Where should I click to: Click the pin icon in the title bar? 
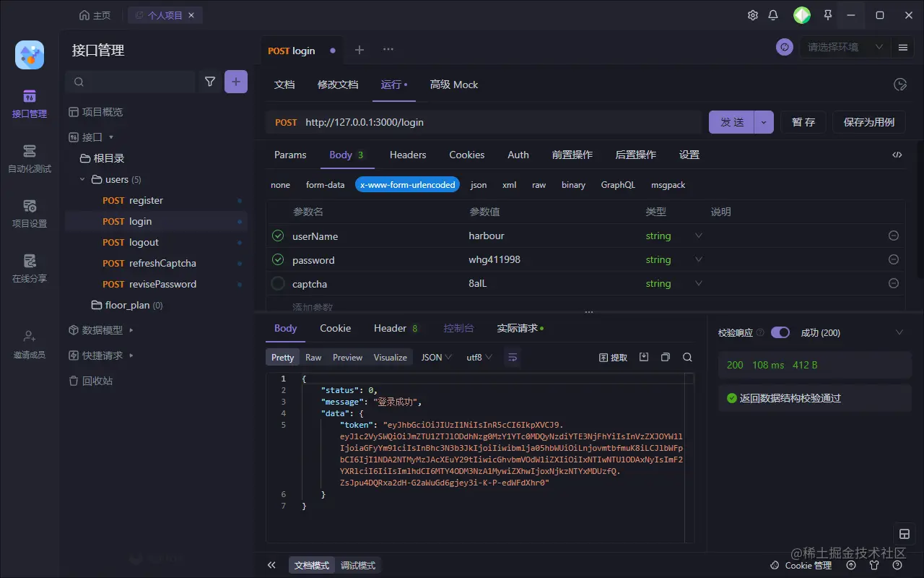(x=828, y=15)
